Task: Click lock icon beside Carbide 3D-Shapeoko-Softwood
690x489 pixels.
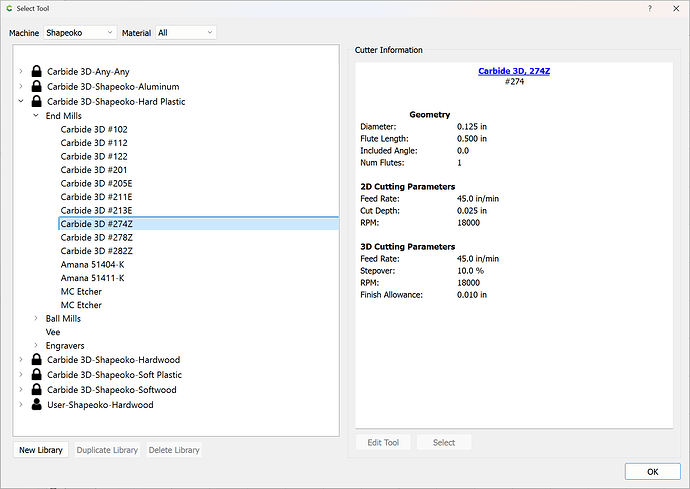Action: 37,390
